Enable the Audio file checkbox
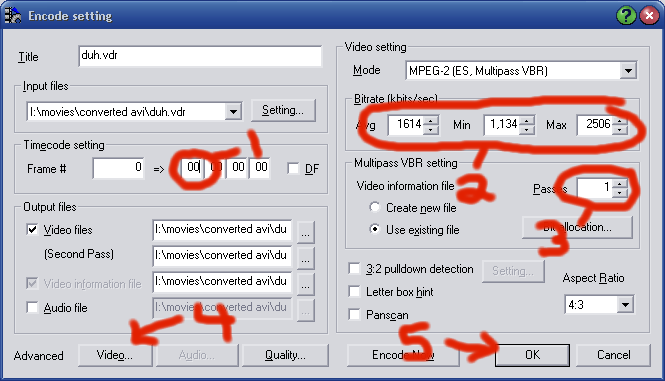 (32, 307)
